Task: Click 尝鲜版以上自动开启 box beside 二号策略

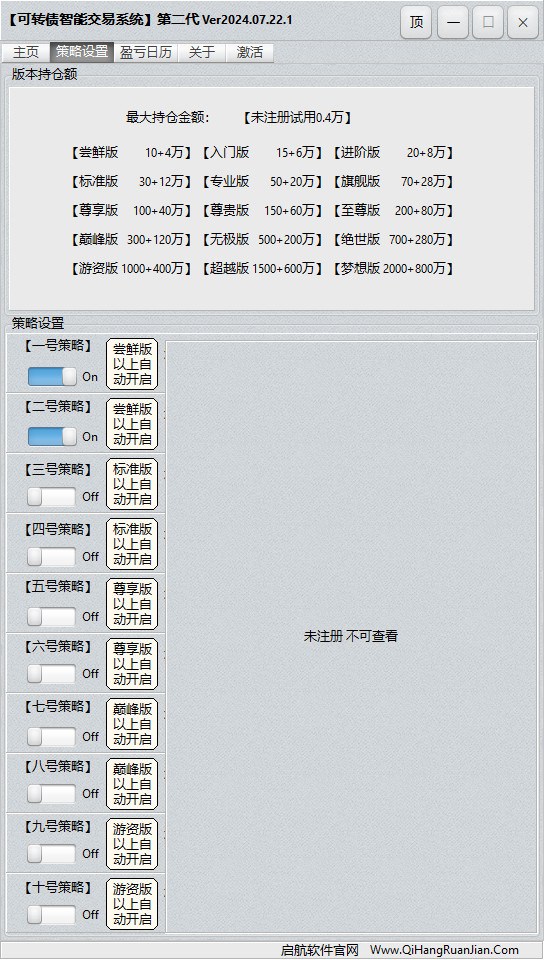Action: tap(132, 424)
